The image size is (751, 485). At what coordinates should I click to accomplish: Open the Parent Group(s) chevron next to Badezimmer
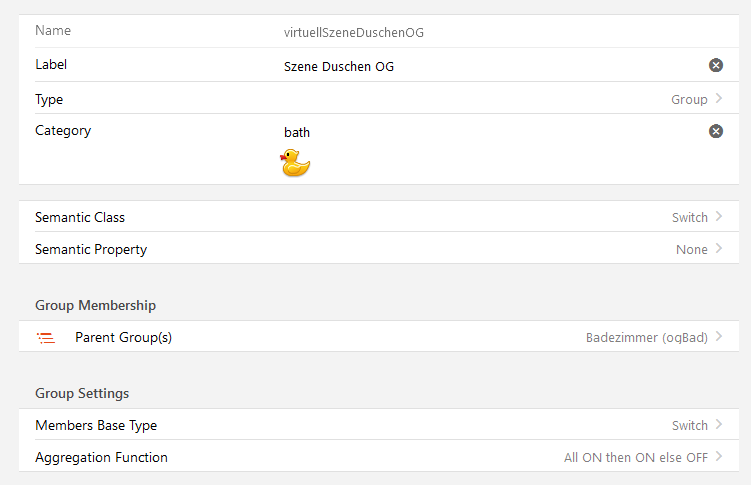(x=719, y=337)
